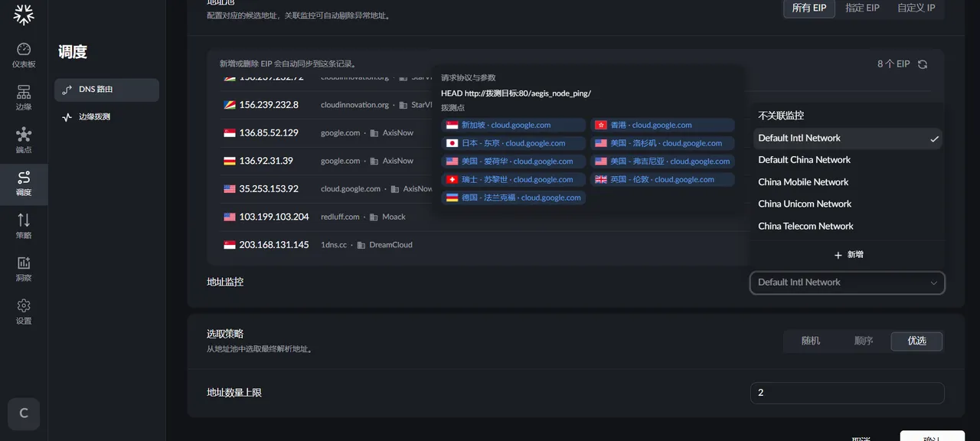The image size is (980, 441).
Task: Open DNS 路由 page
Action: [106, 90]
